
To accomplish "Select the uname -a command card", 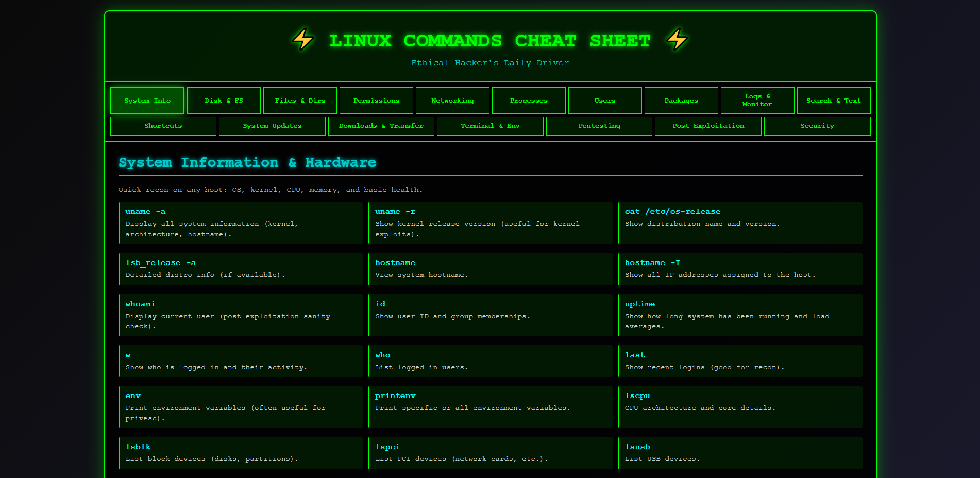I will [x=241, y=223].
